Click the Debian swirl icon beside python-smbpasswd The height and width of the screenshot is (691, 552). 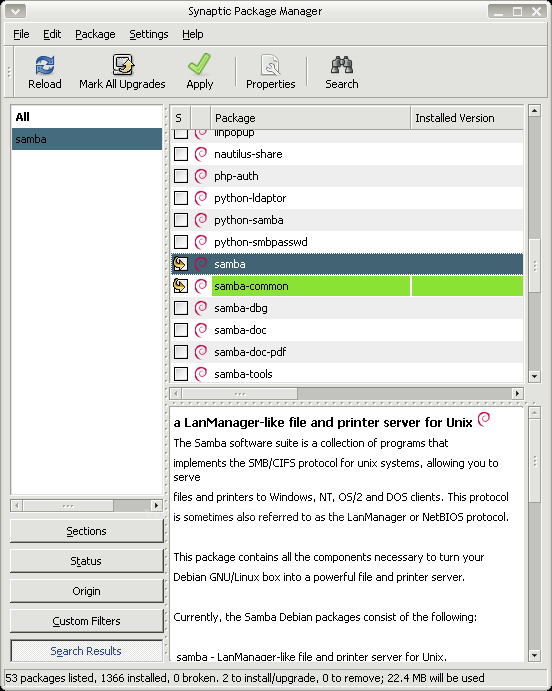[x=201, y=242]
